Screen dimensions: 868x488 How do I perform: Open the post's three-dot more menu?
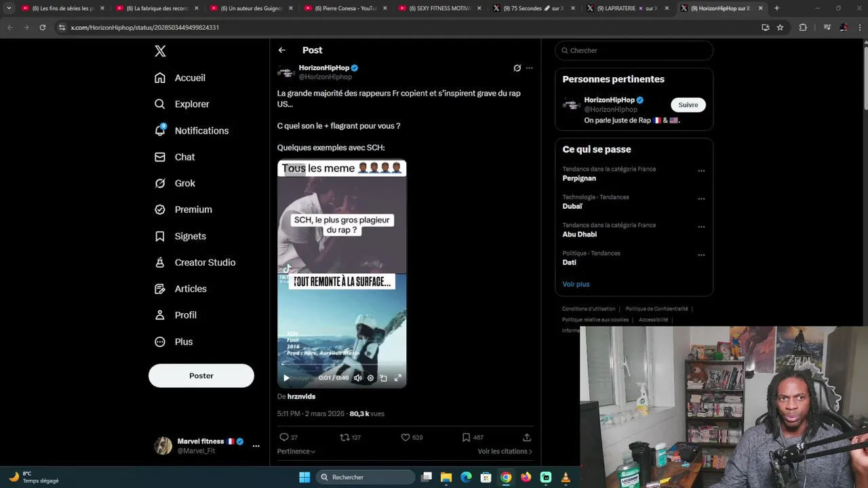pyautogui.click(x=530, y=68)
